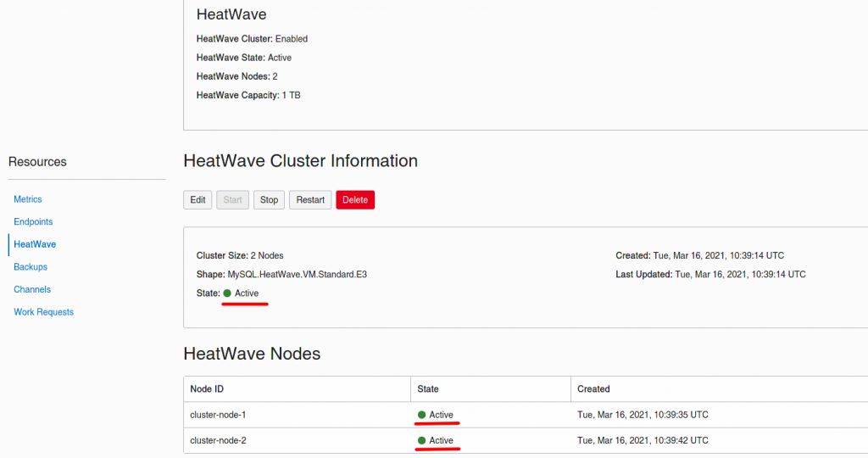
Task: Open Channels in Resources sidebar
Action: click(32, 289)
